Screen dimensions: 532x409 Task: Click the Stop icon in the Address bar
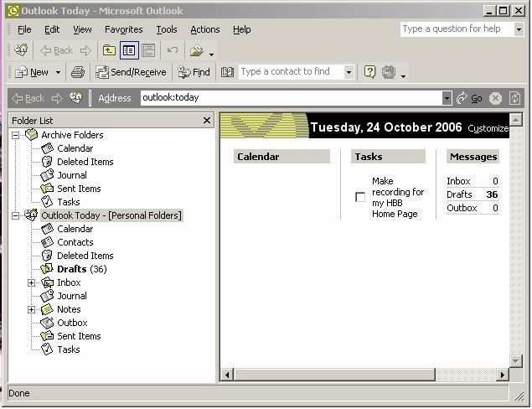tap(495, 98)
